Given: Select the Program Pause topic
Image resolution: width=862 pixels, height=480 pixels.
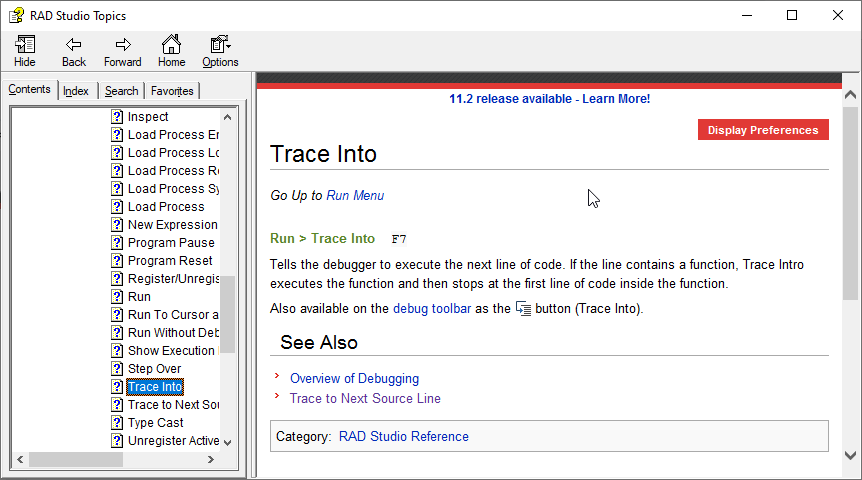Looking at the screenshot, I should coord(171,242).
